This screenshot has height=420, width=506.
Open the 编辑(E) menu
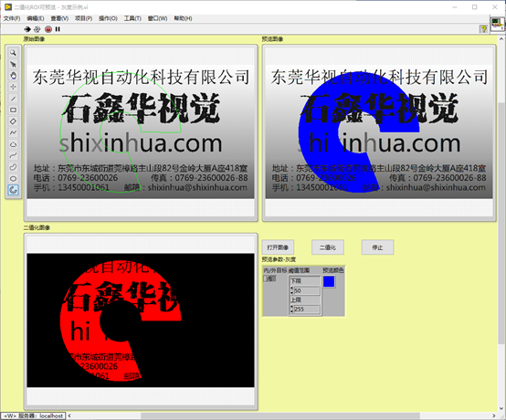(x=36, y=18)
